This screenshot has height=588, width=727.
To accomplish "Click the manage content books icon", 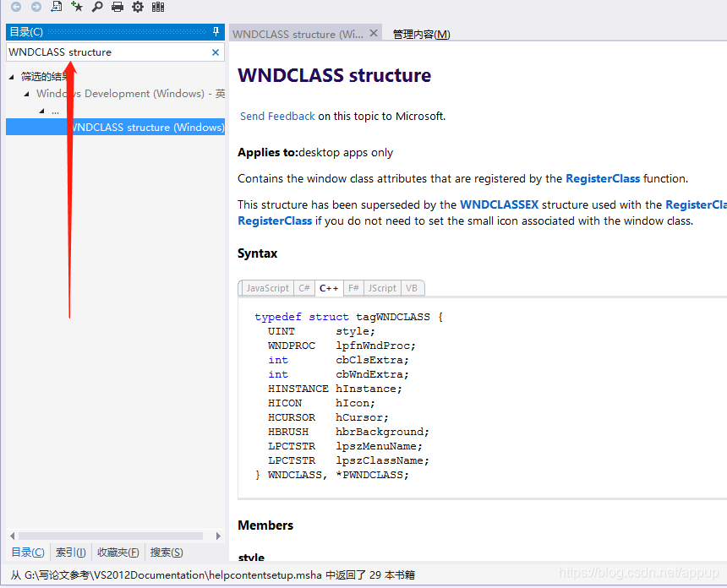I will (x=158, y=7).
